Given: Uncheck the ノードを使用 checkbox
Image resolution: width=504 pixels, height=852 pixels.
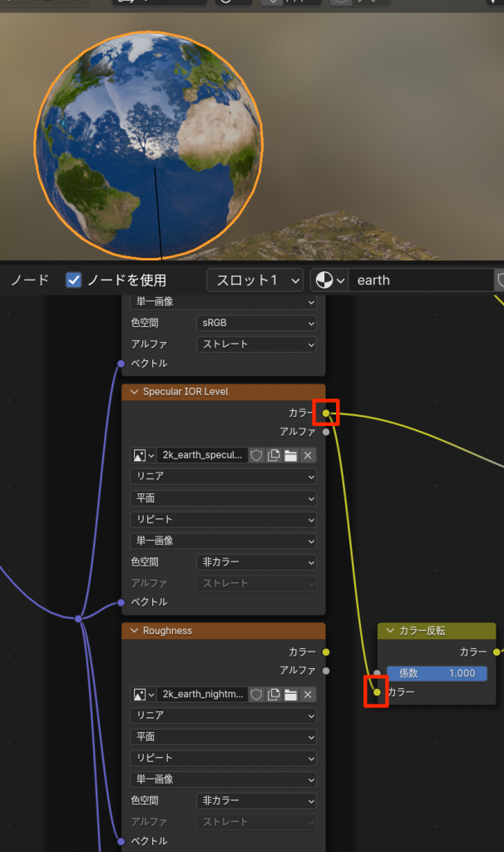Looking at the screenshot, I should coord(74,280).
